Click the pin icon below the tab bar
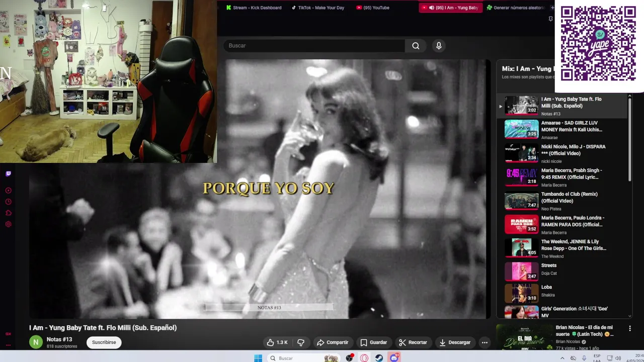The width and height of the screenshot is (644, 362). 550,19
